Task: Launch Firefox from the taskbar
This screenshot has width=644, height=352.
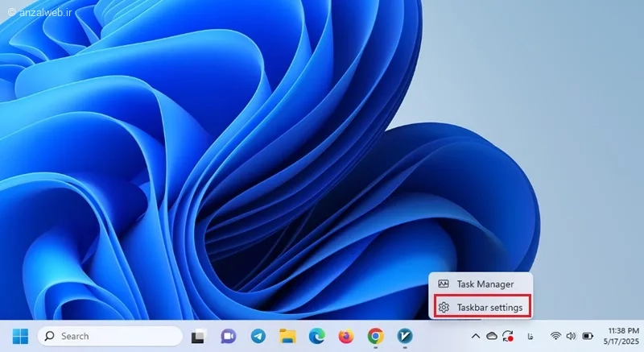Action: [x=346, y=337]
